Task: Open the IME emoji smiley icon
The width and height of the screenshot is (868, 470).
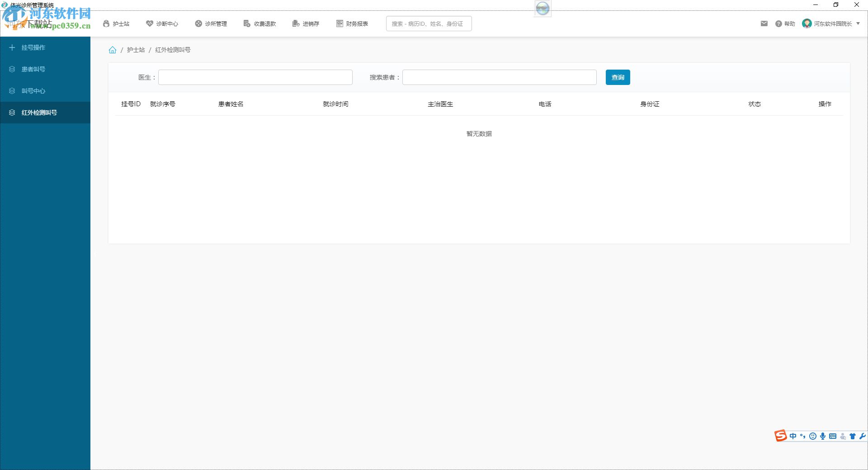Action: pyautogui.click(x=813, y=436)
